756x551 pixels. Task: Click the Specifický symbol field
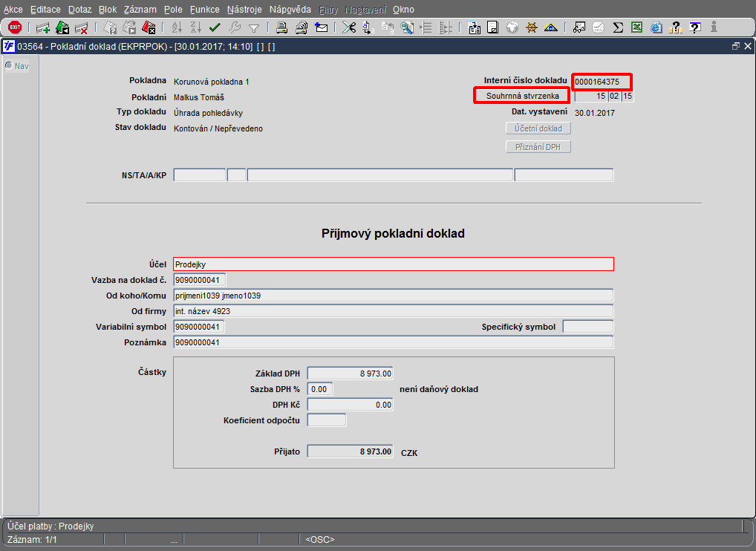click(587, 327)
